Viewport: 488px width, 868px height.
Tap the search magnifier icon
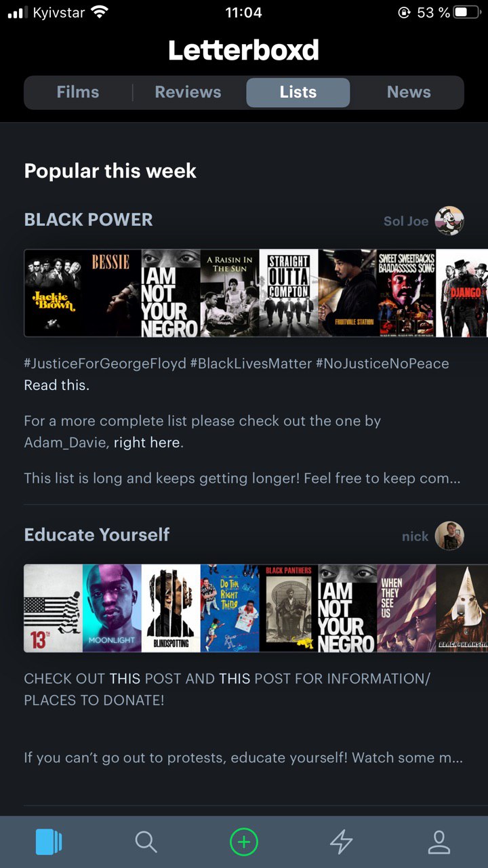(x=146, y=842)
